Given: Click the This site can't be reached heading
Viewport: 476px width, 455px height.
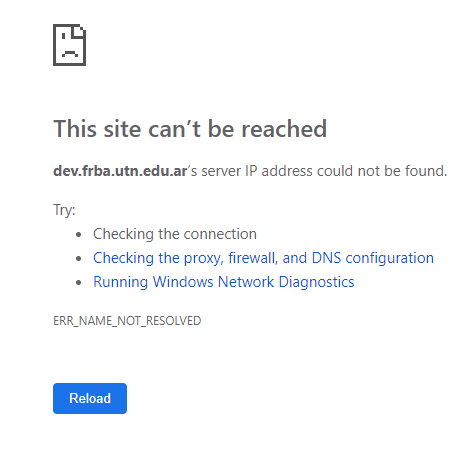Looking at the screenshot, I should pyautogui.click(x=190, y=129).
